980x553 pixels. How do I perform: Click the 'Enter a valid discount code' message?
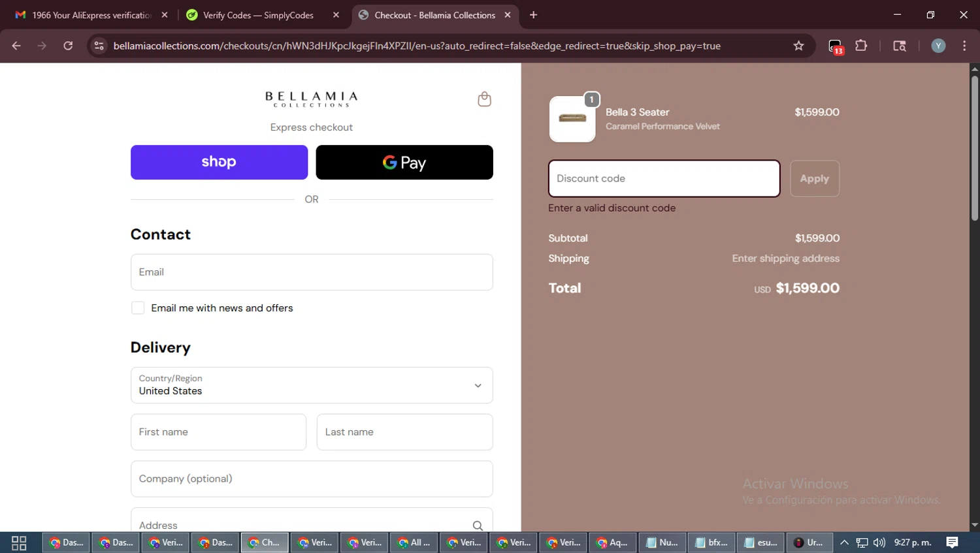(612, 208)
